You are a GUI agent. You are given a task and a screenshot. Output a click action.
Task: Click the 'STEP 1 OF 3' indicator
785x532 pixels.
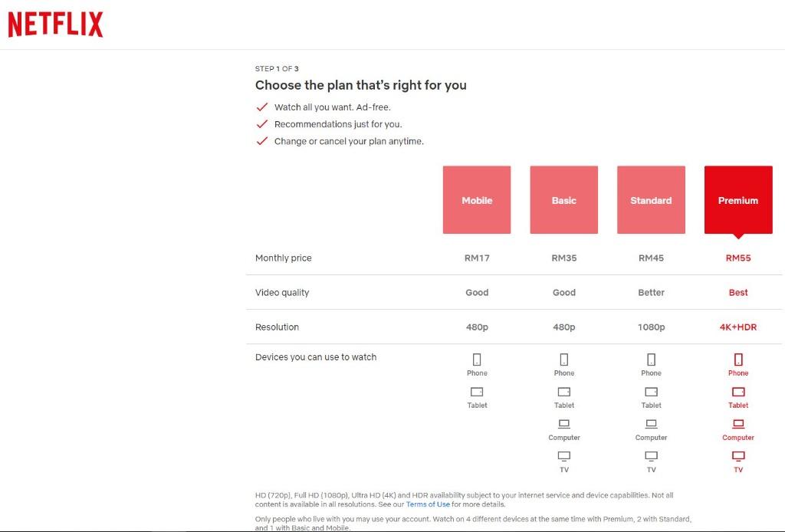[x=277, y=68]
